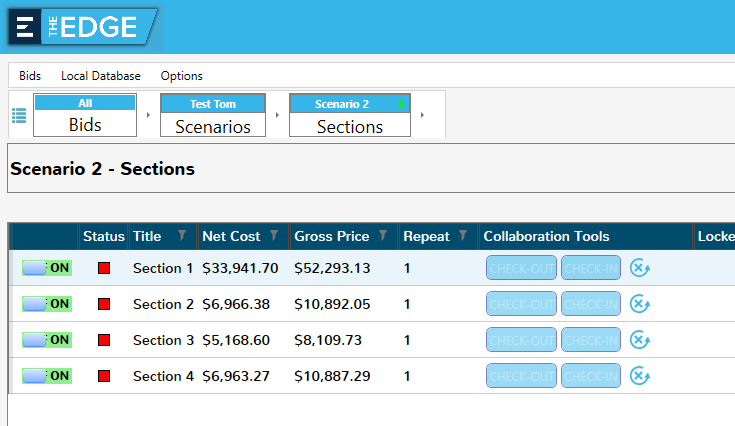Image resolution: width=735 pixels, height=426 pixels.
Task: Open the Options menu
Action: (x=181, y=76)
